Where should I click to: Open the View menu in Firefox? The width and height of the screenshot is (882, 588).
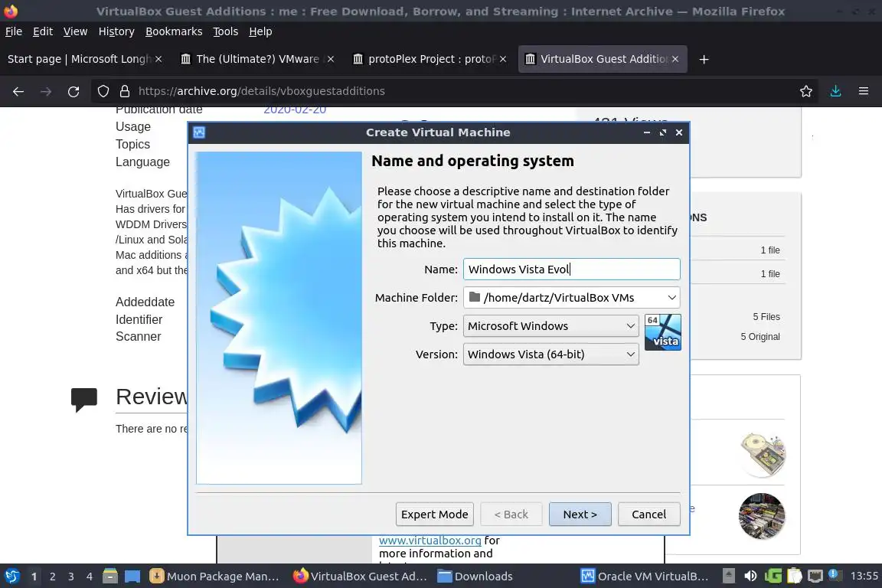(x=75, y=31)
